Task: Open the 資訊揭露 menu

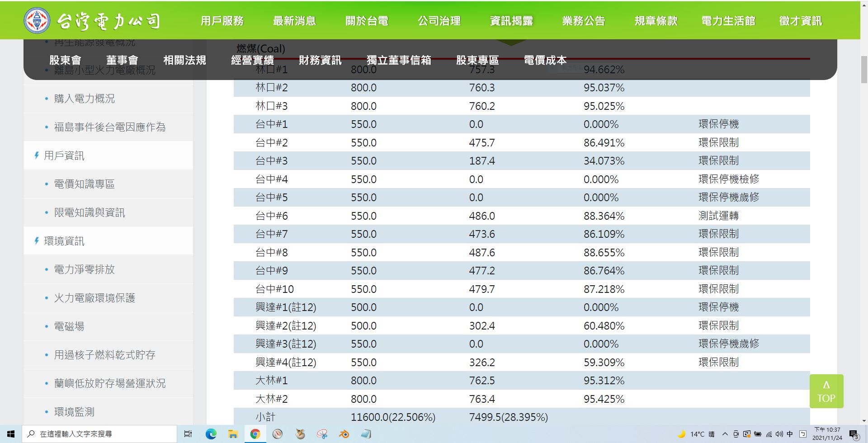Action: 511,21
